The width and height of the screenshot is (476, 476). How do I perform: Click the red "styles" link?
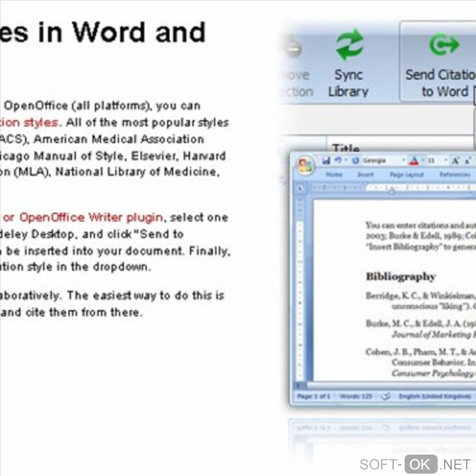coord(41,123)
